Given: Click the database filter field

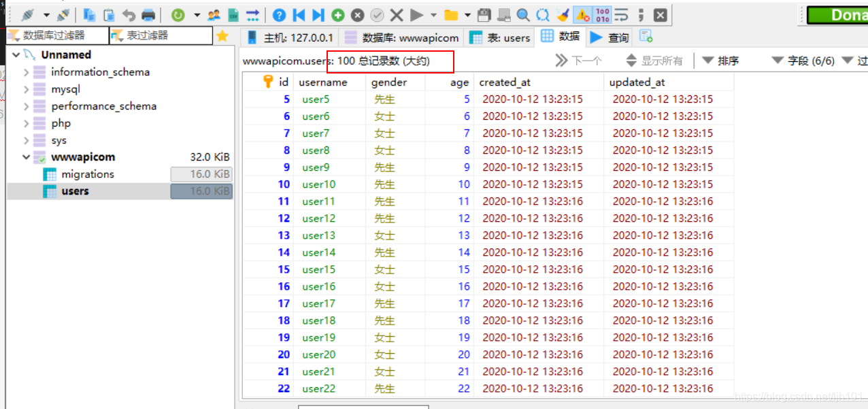Looking at the screenshot, I should pos(56,35).
